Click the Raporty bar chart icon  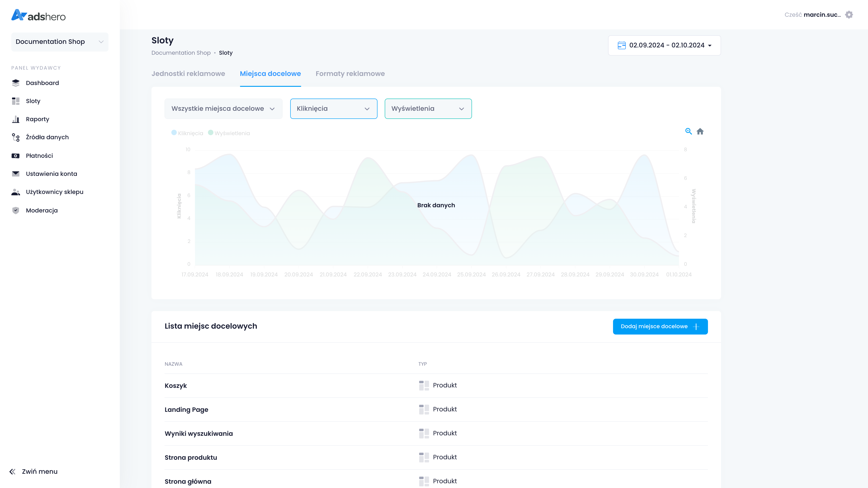[16, 119]
